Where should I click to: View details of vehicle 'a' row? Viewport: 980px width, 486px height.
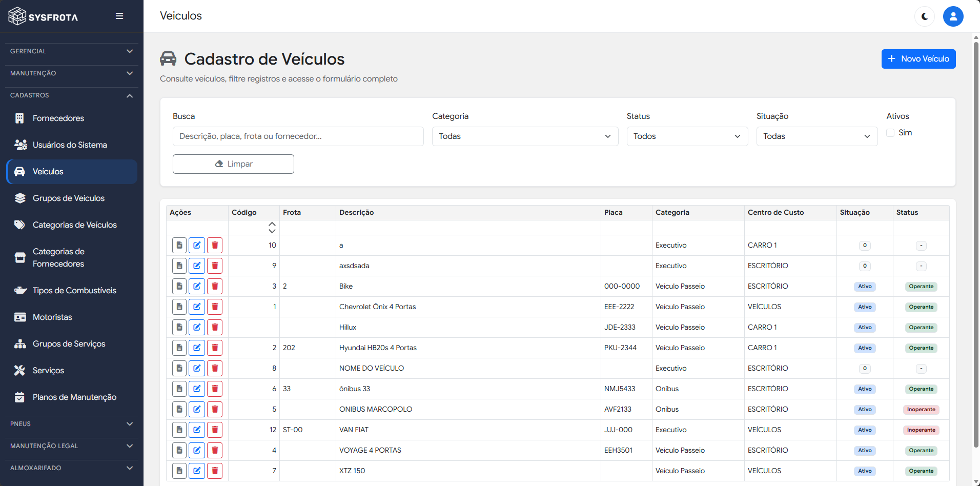(x=179, y=246)
